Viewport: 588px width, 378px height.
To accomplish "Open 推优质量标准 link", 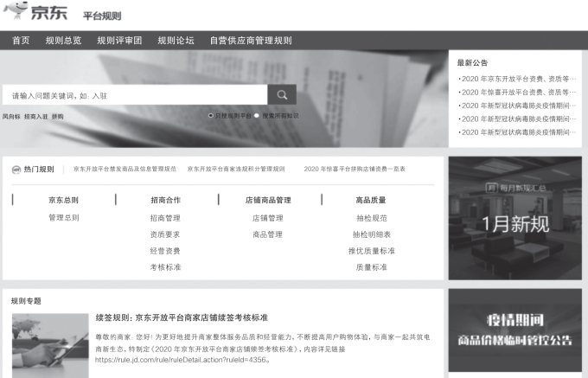I will (x=372, y=251).
